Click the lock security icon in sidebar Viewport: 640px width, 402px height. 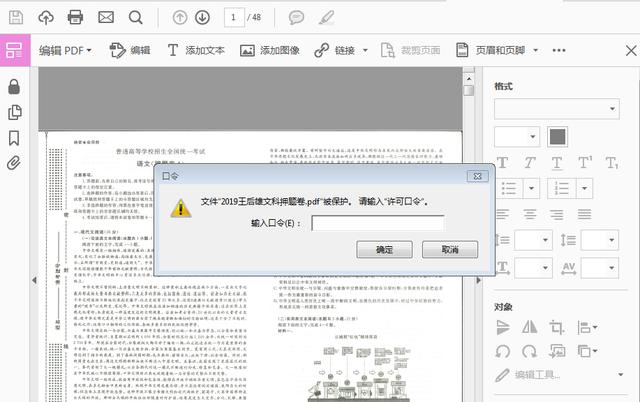pyautogui.click(x=14, y=87)
